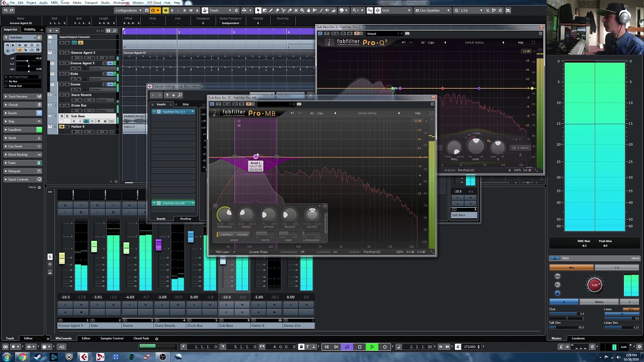Click the Windows Start button
This screenshot has width=644, height=362.
pos(6,357)
